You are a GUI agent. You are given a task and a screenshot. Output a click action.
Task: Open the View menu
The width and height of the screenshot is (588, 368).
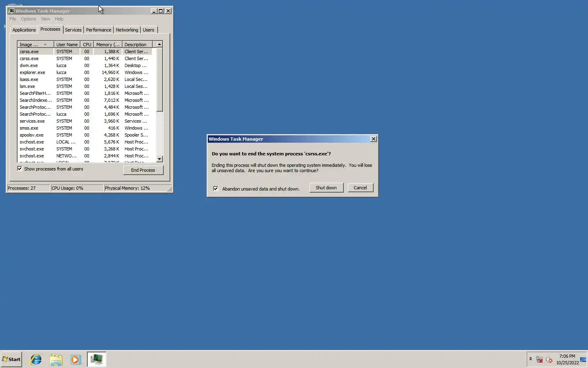click(x=45, y=19)
